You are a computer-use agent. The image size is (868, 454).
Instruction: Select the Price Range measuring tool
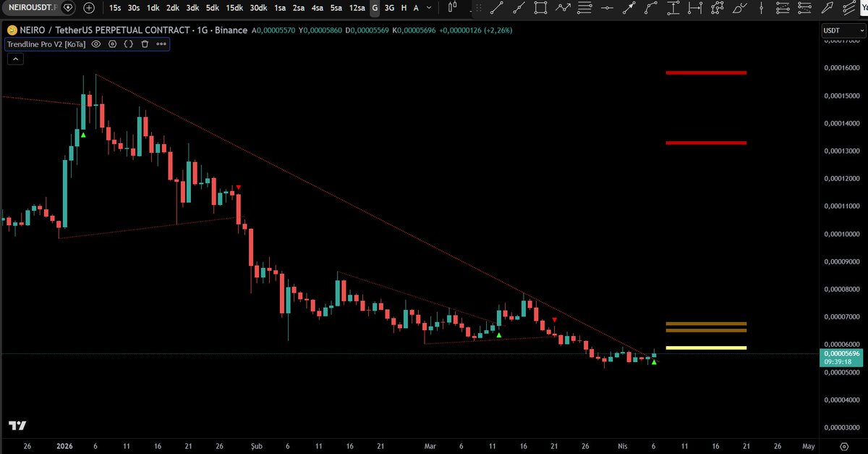coord(673,7)
